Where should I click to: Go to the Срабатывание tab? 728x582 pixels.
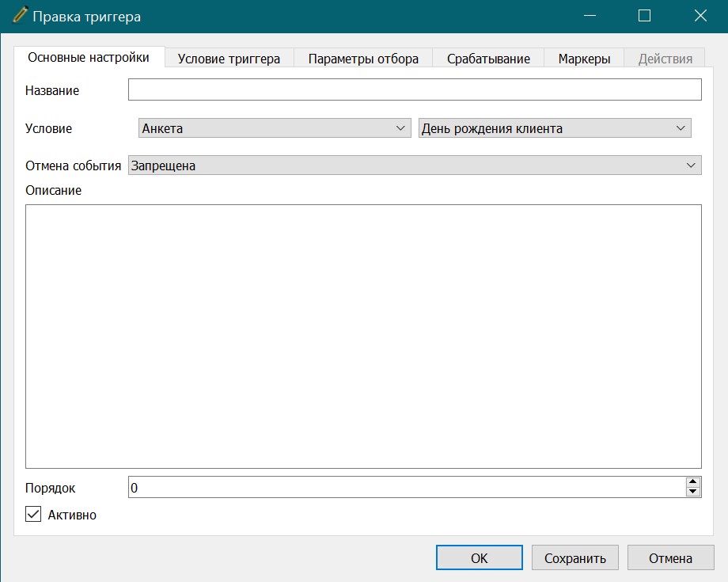[x=488, y=59]
